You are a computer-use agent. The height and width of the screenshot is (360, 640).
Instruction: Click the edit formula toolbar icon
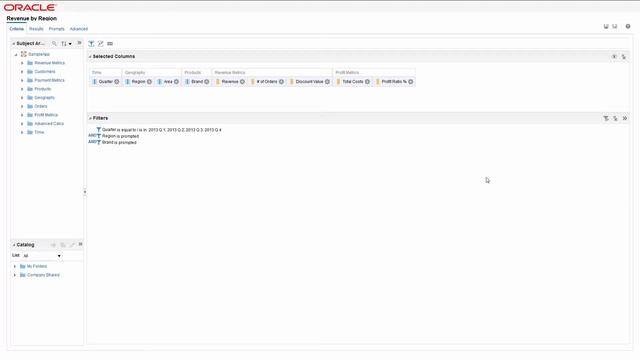100,44
